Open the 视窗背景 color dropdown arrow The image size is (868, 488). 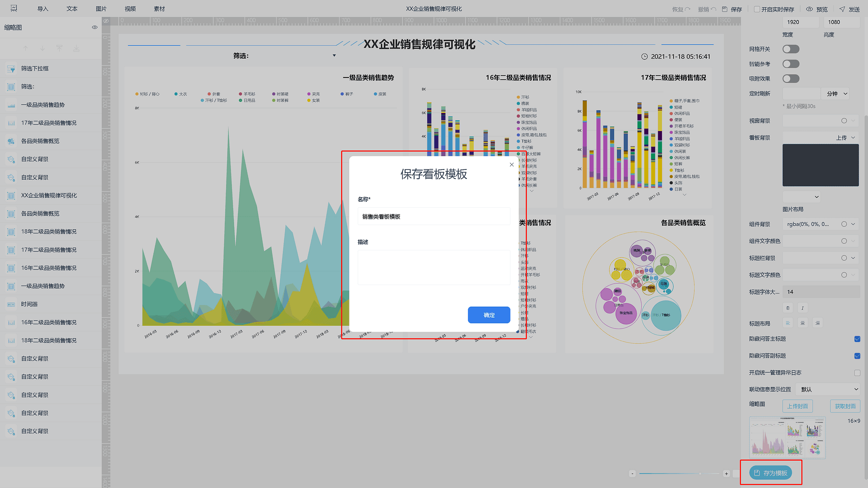(x=853, y=121)
